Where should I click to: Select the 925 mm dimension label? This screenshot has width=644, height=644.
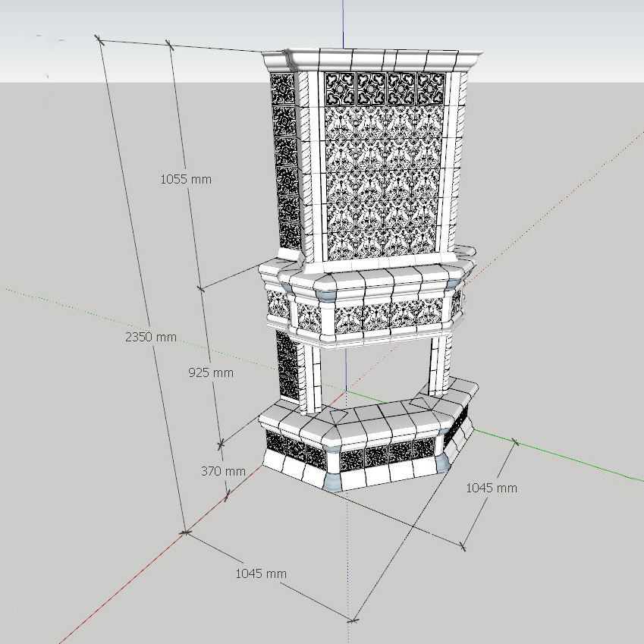(x=211, y=372)
